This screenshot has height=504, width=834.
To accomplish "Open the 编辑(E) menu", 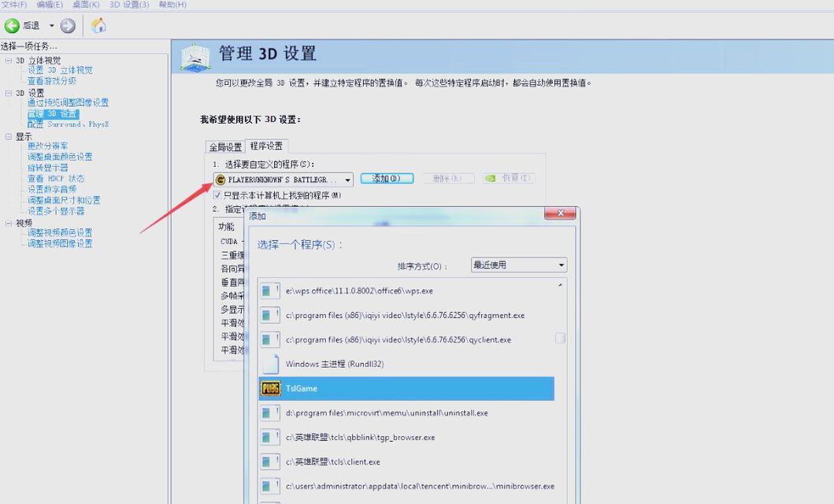I will (50, 4).
